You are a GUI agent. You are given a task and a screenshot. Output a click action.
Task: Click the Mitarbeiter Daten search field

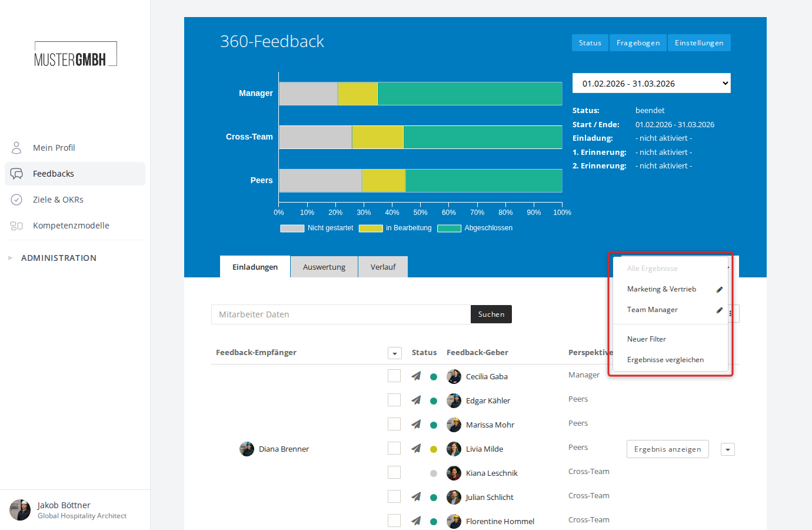coord(341,314)
